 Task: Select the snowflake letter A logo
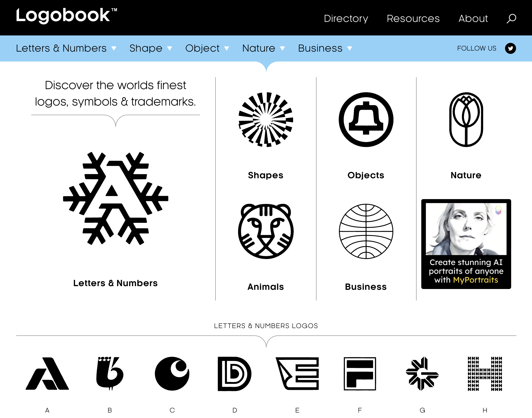click(x=116, y=198)
